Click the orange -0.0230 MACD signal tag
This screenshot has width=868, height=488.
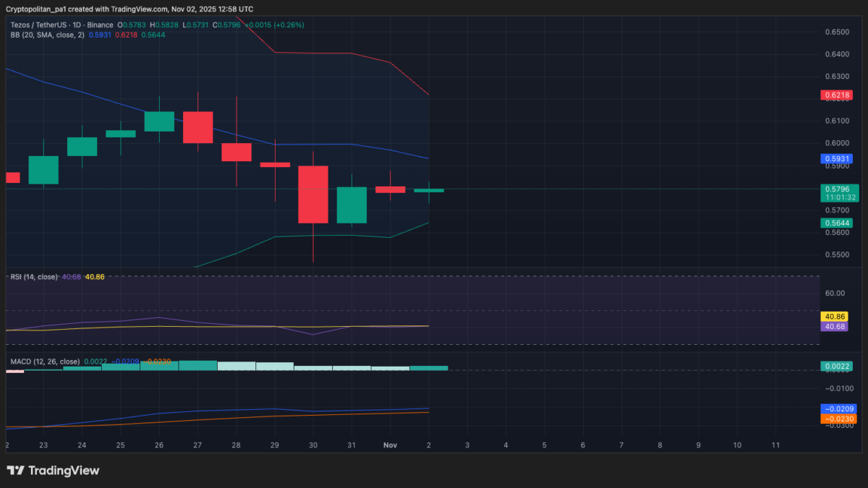tap(838, 419)
